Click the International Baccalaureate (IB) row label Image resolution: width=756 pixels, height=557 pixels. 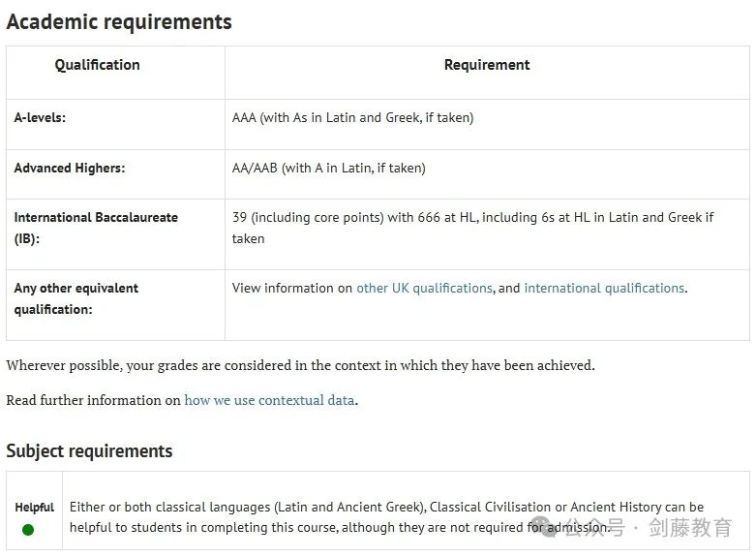coord(96,228)
